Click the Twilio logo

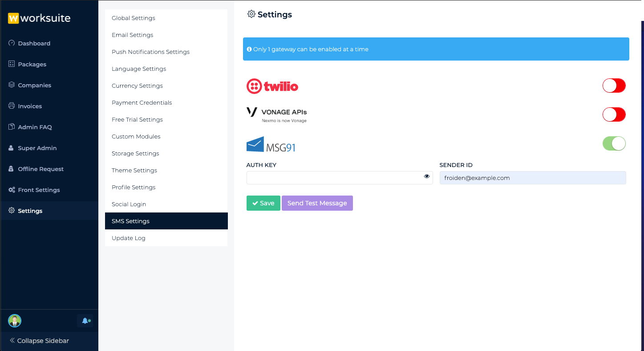[x=272, y=86]
